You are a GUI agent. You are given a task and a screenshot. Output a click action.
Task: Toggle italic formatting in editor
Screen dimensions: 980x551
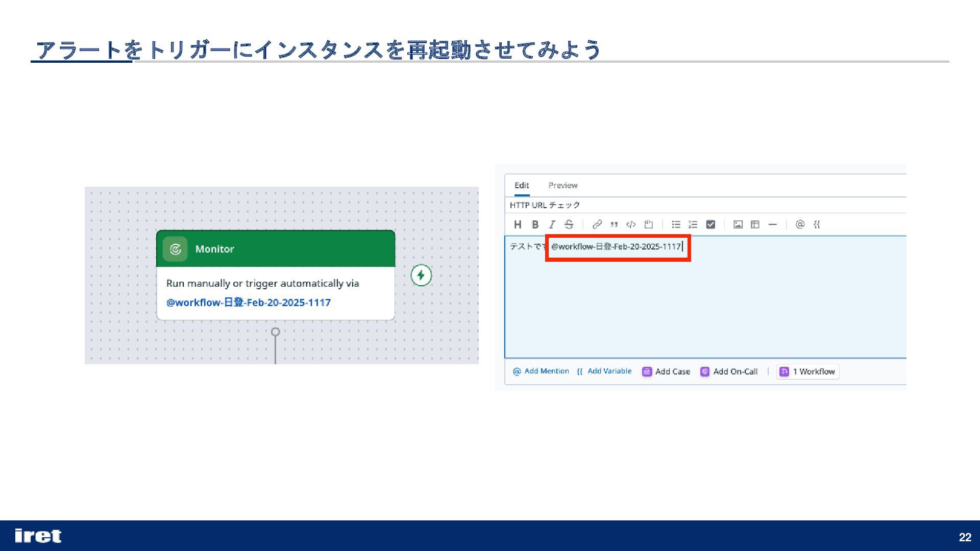[x=552, y=224]
